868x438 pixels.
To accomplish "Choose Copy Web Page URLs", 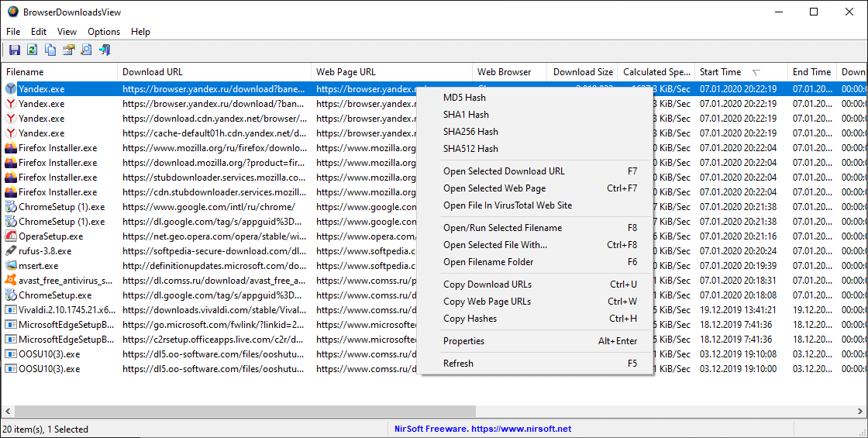I will (x=536, y=302).
